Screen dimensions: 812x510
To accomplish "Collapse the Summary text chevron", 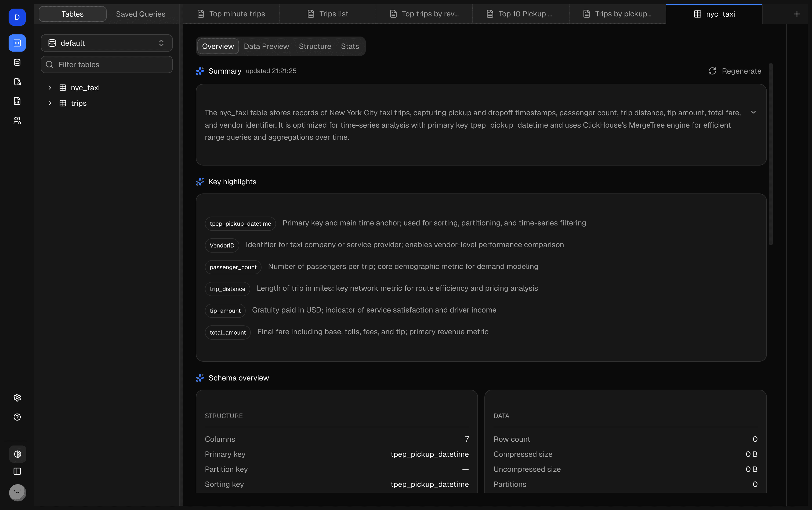I will coord(753,112).
